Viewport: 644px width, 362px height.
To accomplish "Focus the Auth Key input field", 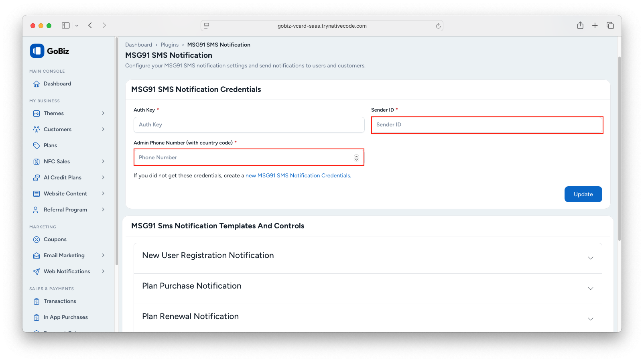I will [x=249, y=125].
